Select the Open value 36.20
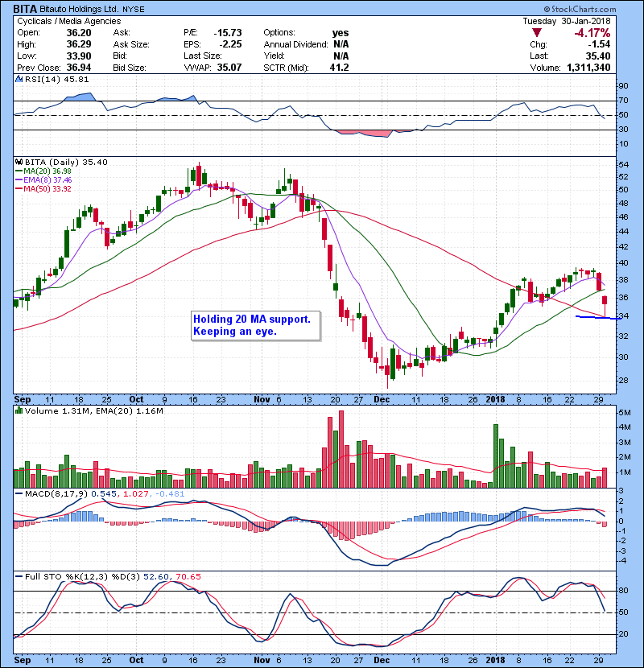This screenshot has height=668, width=644. tap(79, 33)
